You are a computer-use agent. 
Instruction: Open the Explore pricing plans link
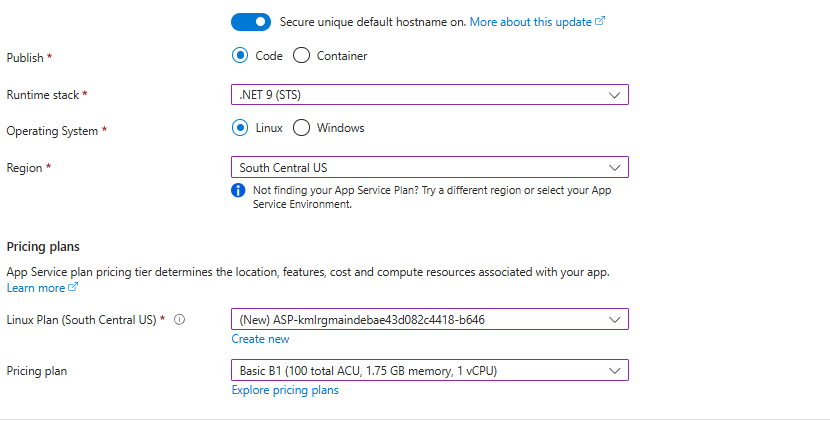pyautogui.click(x=285, y=390)
